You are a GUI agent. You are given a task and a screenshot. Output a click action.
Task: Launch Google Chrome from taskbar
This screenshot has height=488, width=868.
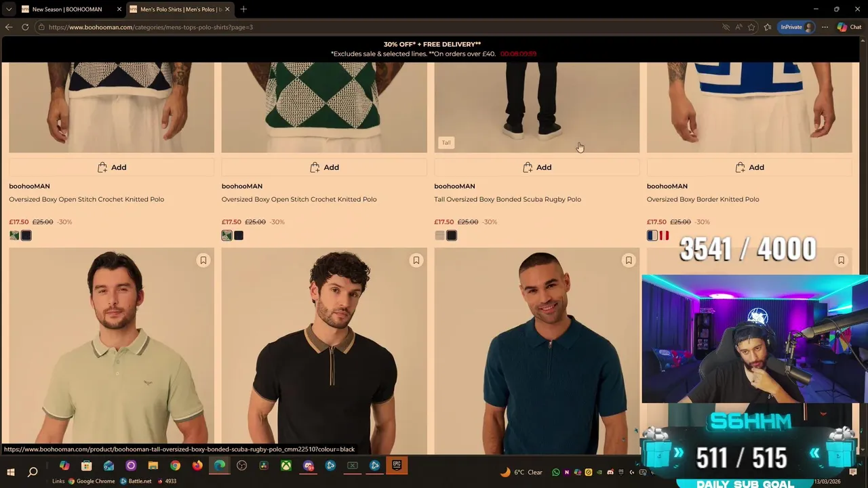pos(175,466)
